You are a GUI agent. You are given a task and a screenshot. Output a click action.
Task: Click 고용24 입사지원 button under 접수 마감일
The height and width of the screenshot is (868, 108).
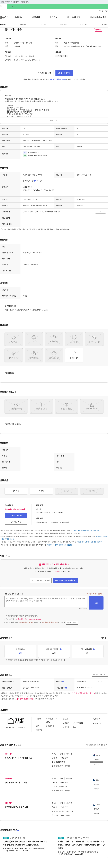16,515
